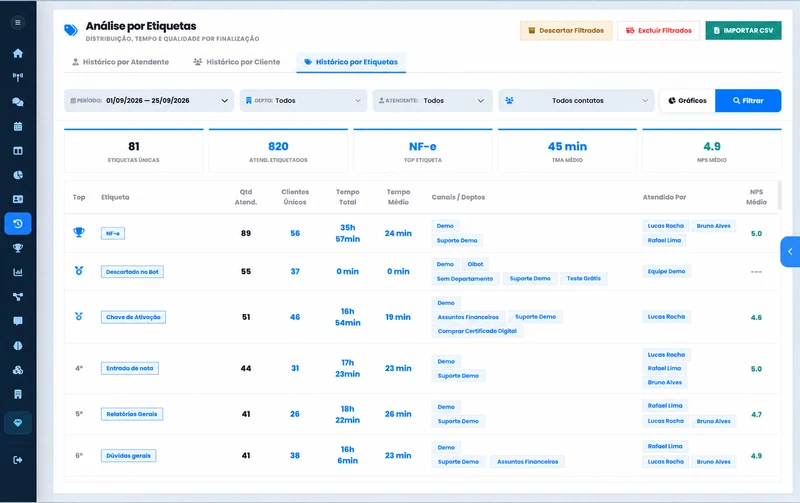800x503 pixels.
Task: Click the 35h 57min total time value
Action: point(347,233)
